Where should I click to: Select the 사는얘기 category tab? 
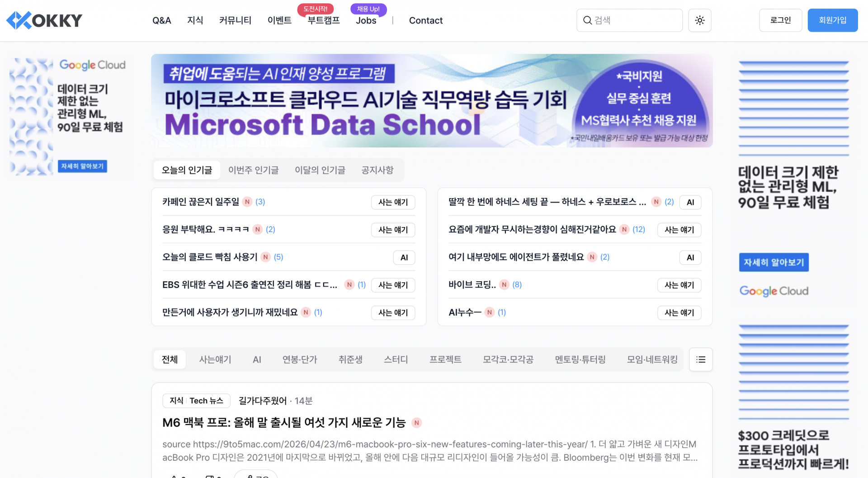point(215,360)
